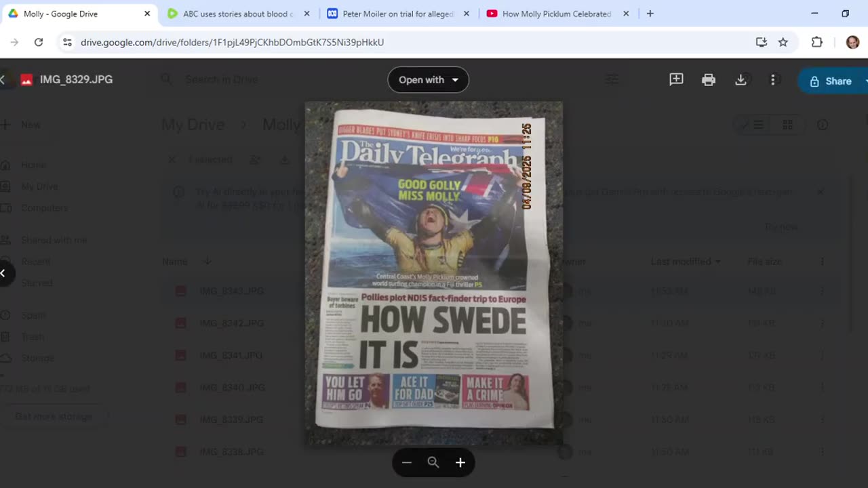868x488 pixels.
Task: Open the 'Open with' dropdown
Action: 428,80
